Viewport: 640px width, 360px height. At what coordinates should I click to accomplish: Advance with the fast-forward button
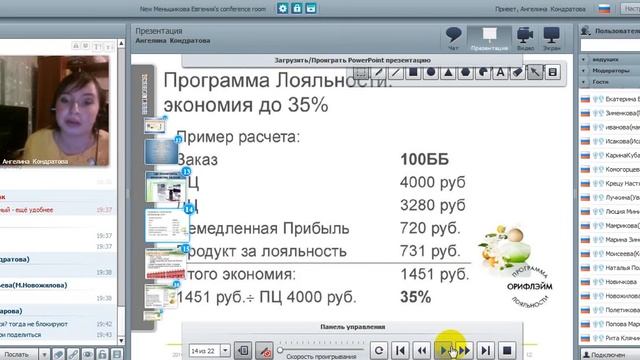coord(464,350)
